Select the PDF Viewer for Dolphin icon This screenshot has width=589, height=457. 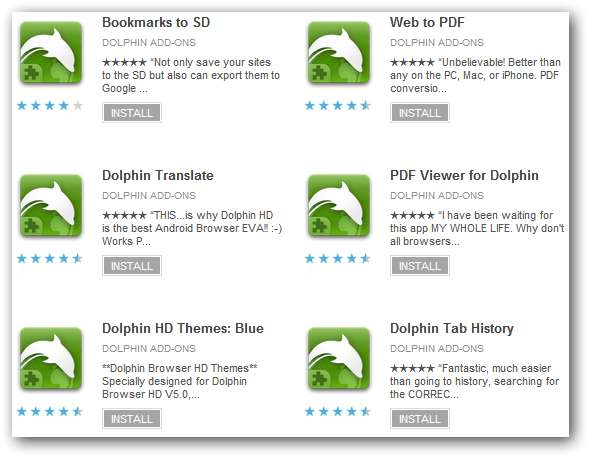(339, 206)
